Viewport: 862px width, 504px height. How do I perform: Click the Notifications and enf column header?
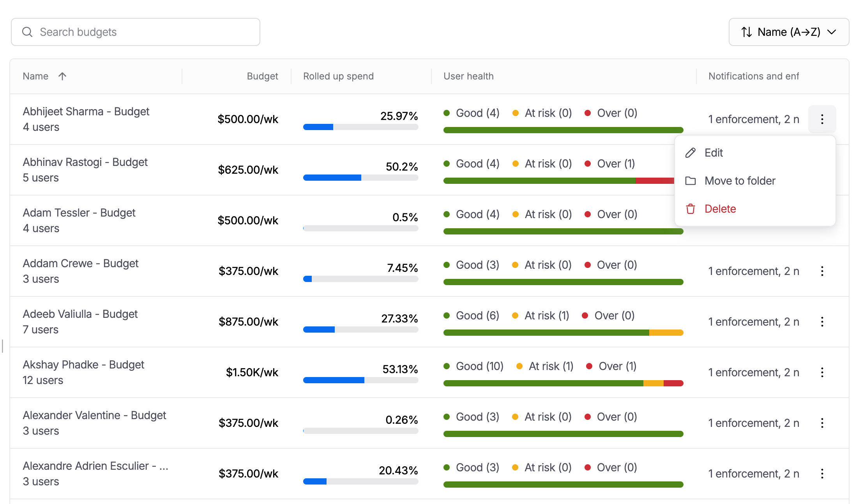point(754,76)
